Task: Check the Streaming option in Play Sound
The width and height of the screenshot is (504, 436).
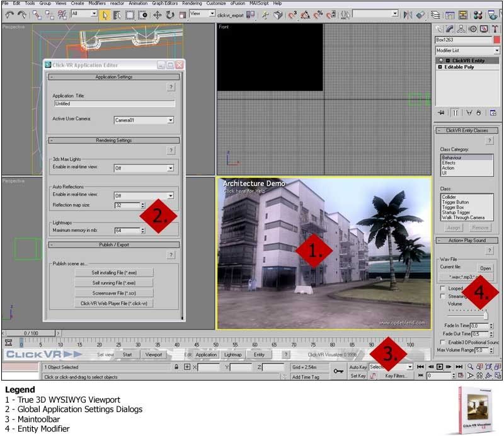Action: click(x=442, y=296)
